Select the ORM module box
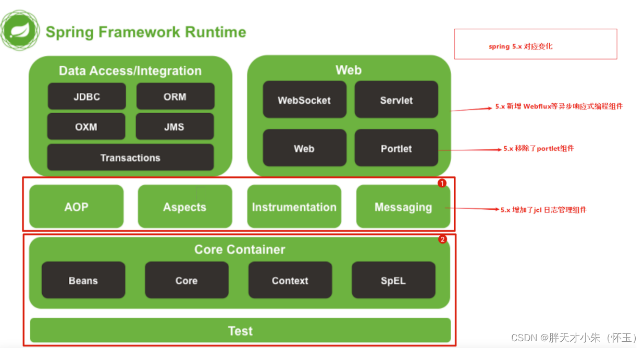644x348 pixels. click(x=175, y=97)
